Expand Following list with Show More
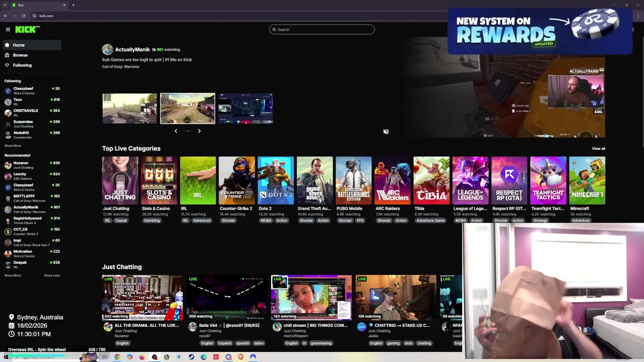This screenshot has height=362, width=644. point(13,146)
